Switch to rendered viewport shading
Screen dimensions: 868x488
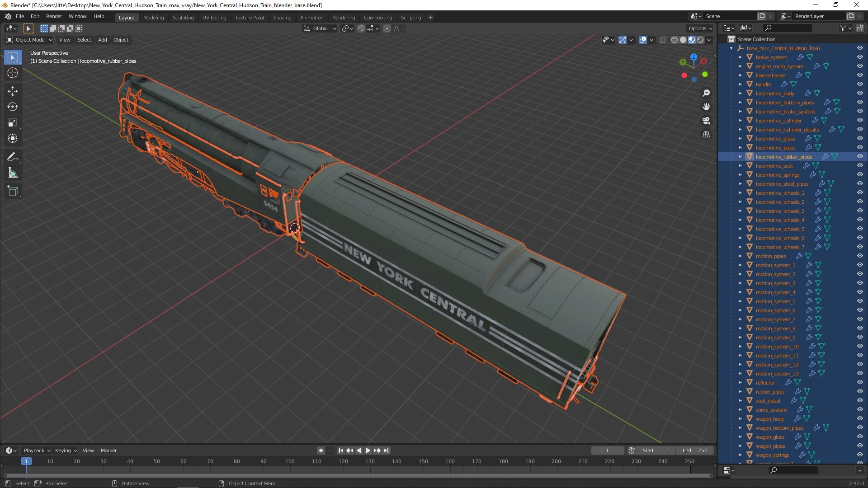[x=700, y=40]
